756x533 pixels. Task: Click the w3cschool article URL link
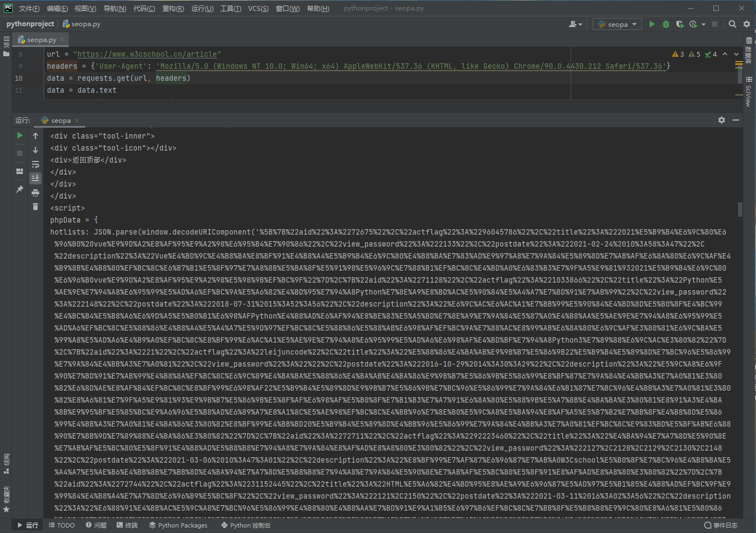pyautogui.click(x=147, y=54)
